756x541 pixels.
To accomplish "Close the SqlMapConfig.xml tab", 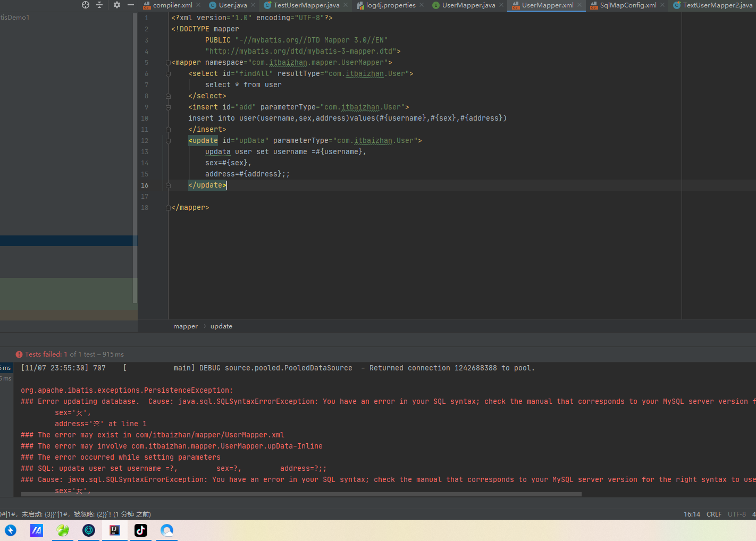I will (x=662, y=5).
